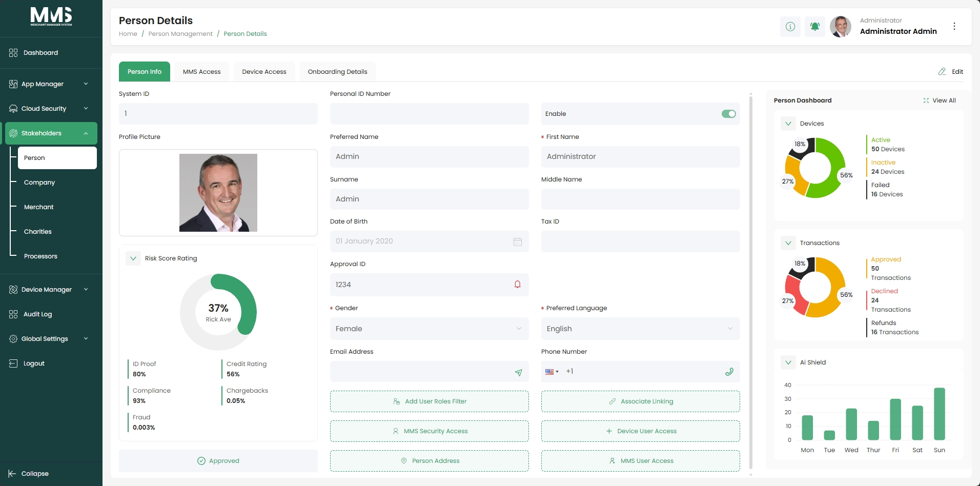Click the notification bell icon in header
This screenshot has width=980, height=486.
[x=814, y=26]
